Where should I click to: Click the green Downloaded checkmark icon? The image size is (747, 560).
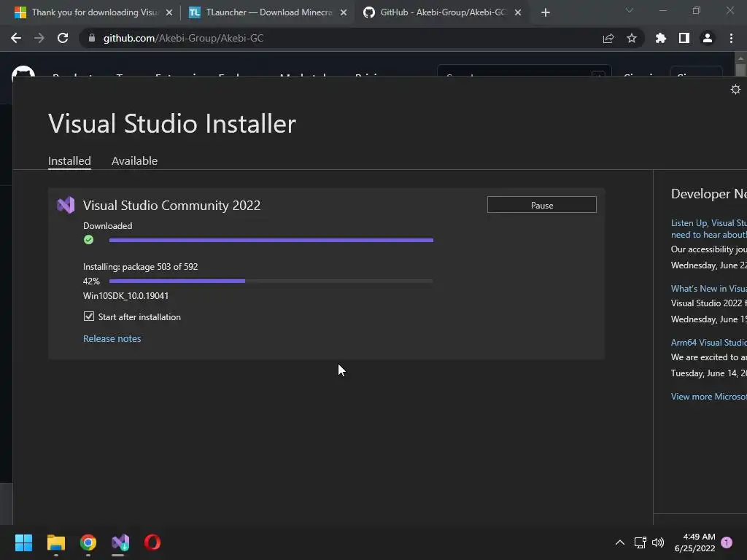coord(88,239)
